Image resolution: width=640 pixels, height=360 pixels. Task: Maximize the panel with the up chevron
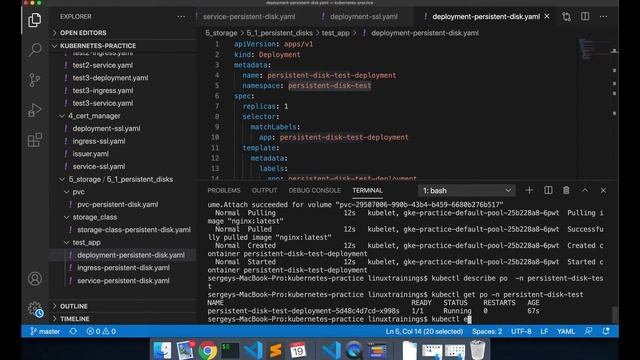tap(585, 190)
